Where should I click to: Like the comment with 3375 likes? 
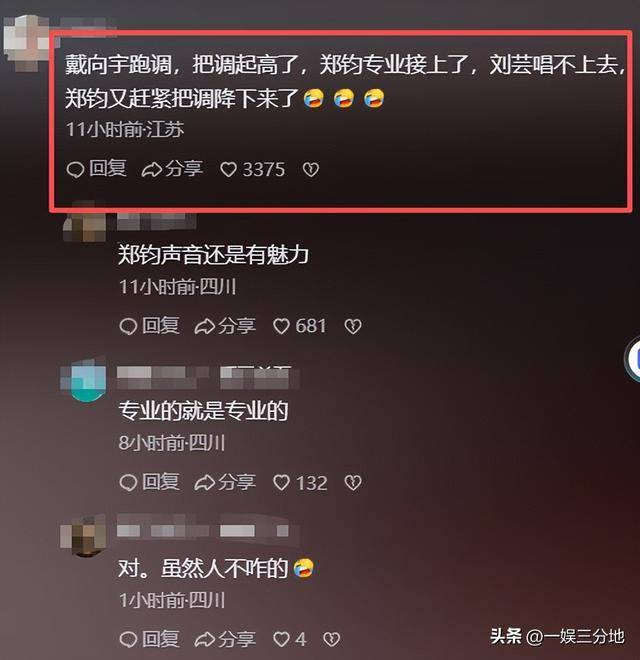click(x=253, y=169)
